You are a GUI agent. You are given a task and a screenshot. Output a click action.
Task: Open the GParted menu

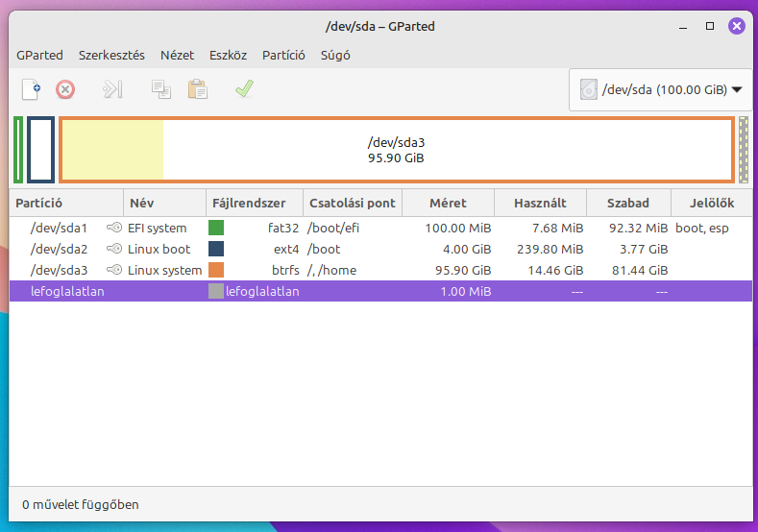(39, 55)
